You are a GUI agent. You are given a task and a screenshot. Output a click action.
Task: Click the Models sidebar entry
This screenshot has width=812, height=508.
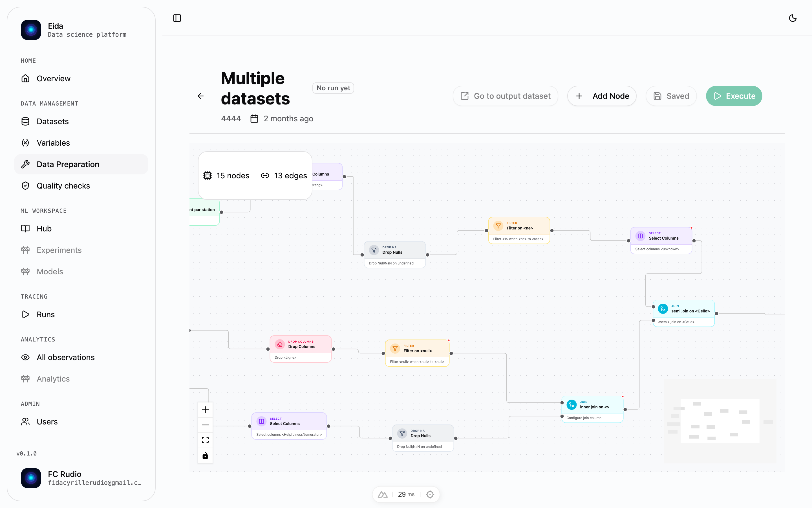pyautogui.click(x=81, y=271)
